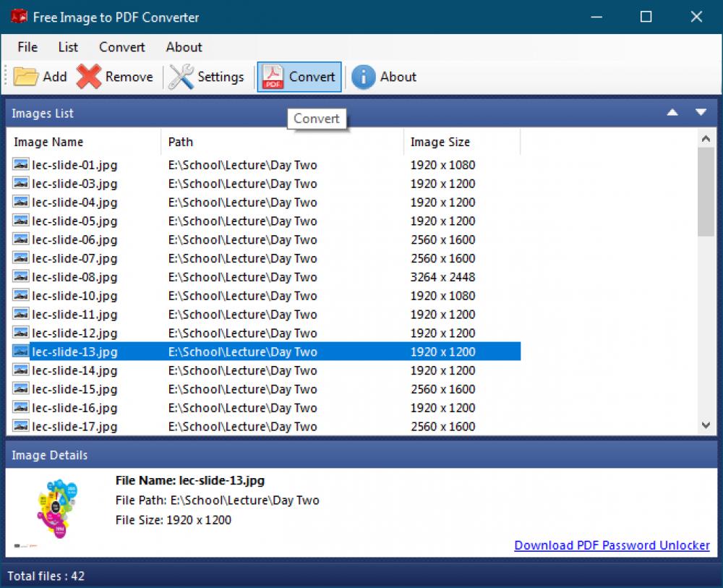
Task: Click the image icon beside lec-slide-13.jpg
Action: coord(22,351)
